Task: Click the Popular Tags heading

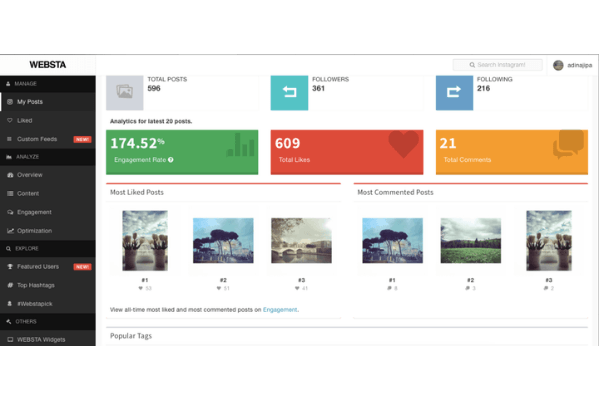Action: pos(131,336)
